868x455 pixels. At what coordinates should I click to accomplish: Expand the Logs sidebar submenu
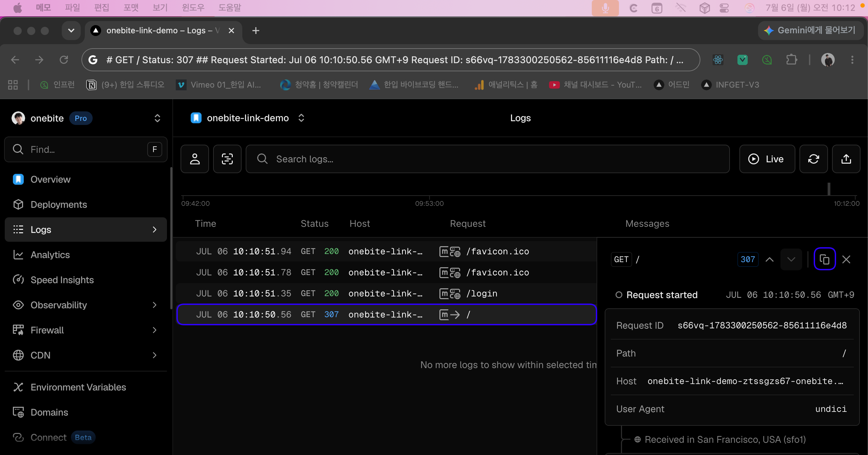(x=155, y=230)
